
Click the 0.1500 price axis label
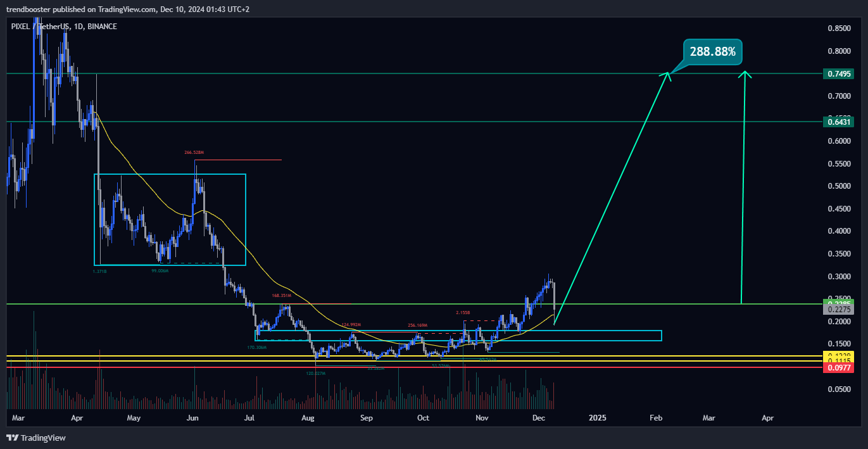pos(839,344)
